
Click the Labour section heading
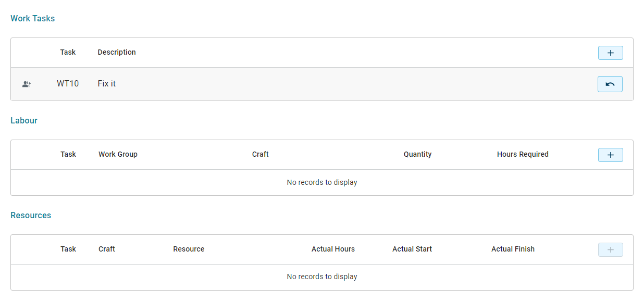pos(24,120)
